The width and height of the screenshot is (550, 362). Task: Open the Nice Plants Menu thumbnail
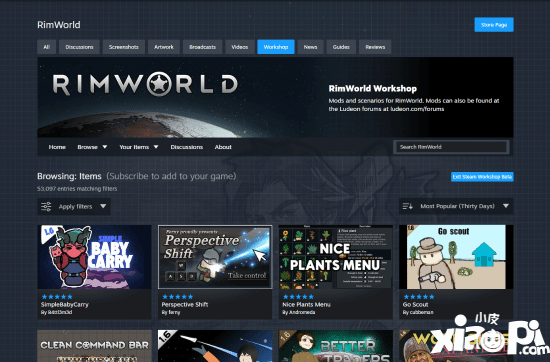pos(336,257)
